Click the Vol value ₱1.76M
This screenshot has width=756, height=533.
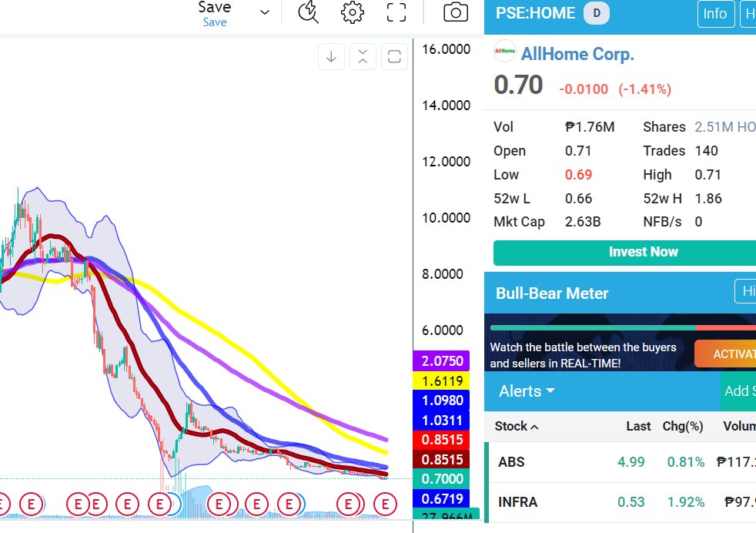[590, 127]
